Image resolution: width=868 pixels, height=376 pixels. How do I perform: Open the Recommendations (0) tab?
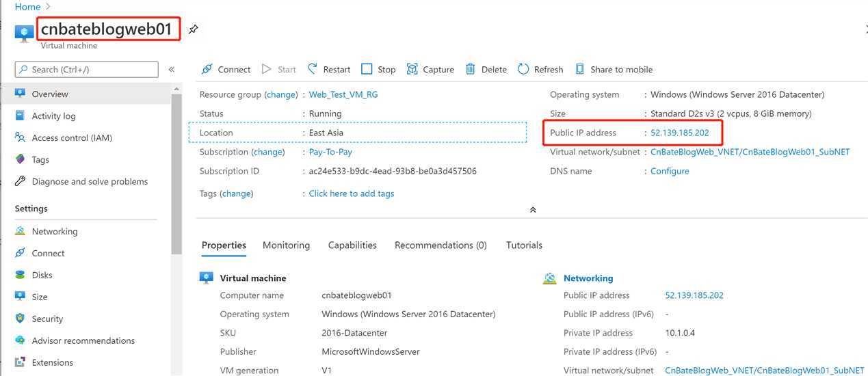coord(440,245)
